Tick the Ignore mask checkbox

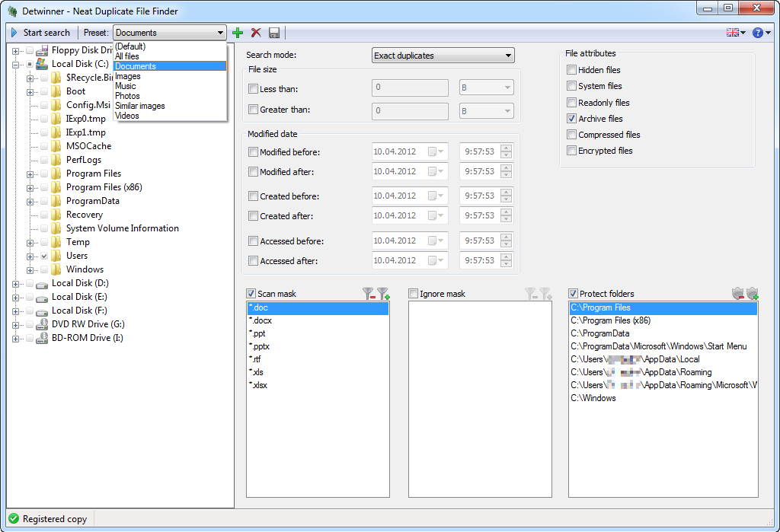click(x=414, y=294)
